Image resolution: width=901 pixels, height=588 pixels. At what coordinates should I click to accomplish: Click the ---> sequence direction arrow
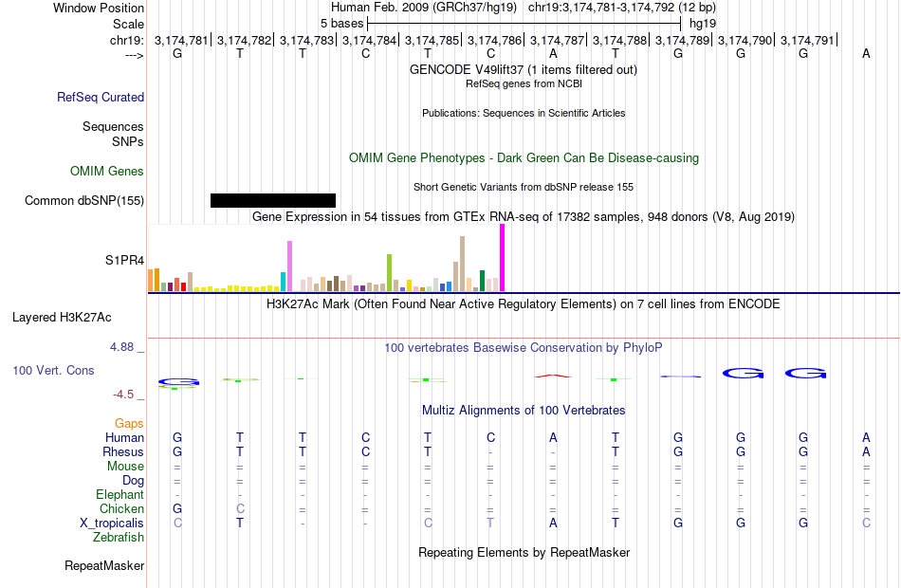(x=134, y=55)
